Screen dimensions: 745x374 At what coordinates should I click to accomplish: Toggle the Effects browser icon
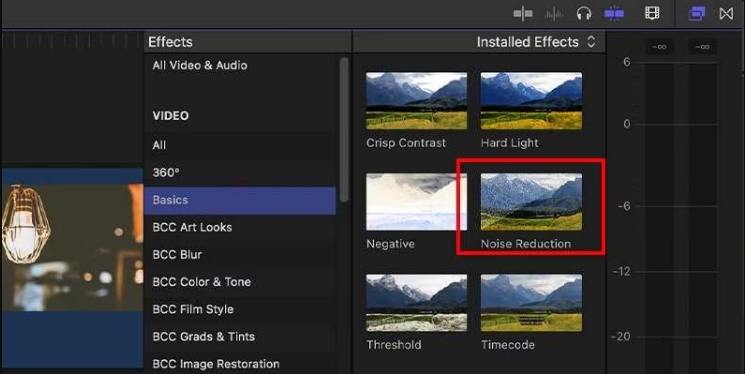click(697, 14)
